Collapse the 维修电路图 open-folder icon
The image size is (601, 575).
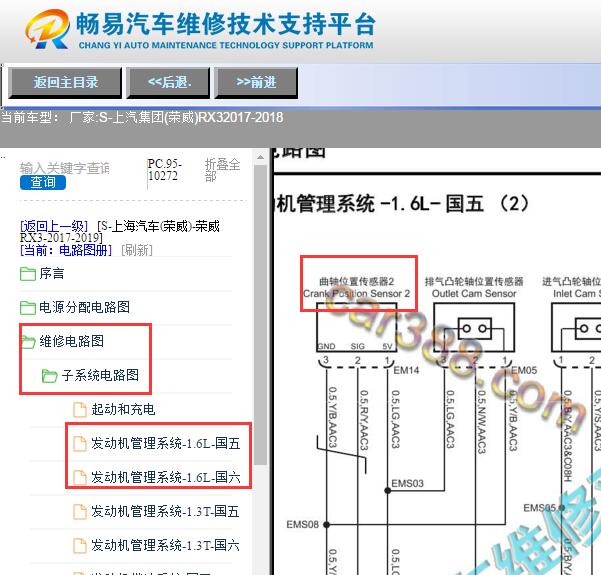pos(28,342)
